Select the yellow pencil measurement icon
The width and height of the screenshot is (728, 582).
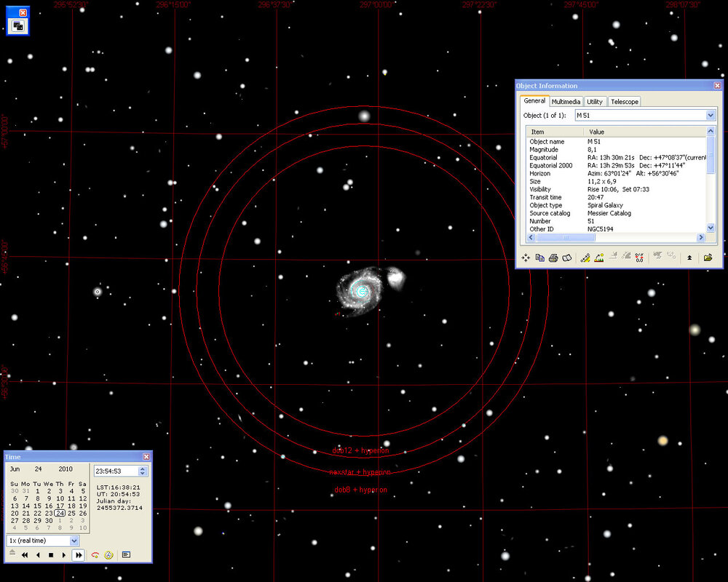coord(585,258)
